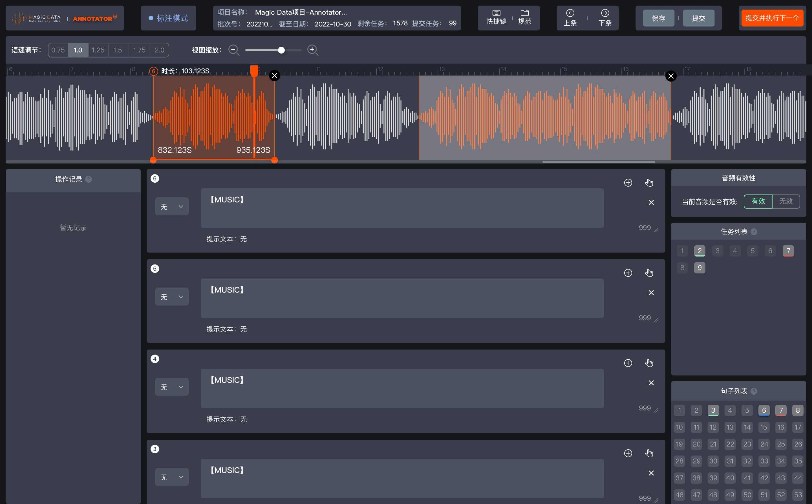Go to the next item with 下条
The width and height of the screenshot is (812, 504).
[605, 18]
